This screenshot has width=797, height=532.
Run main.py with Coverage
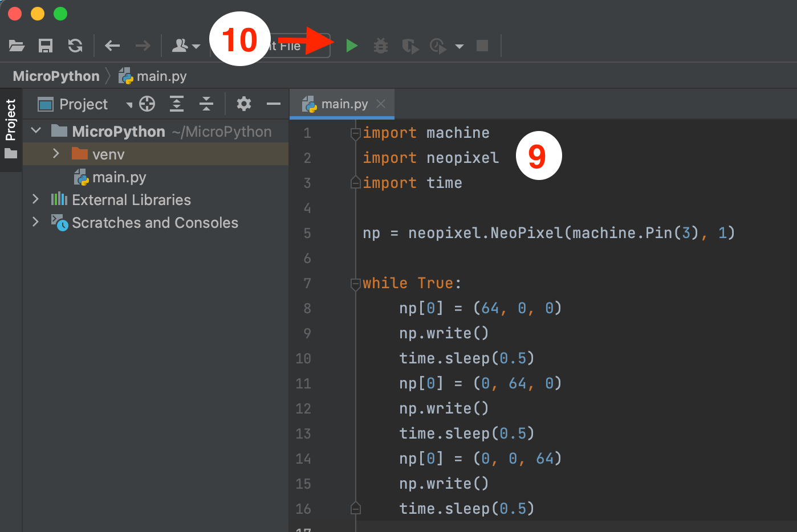[x=410, y=46]
